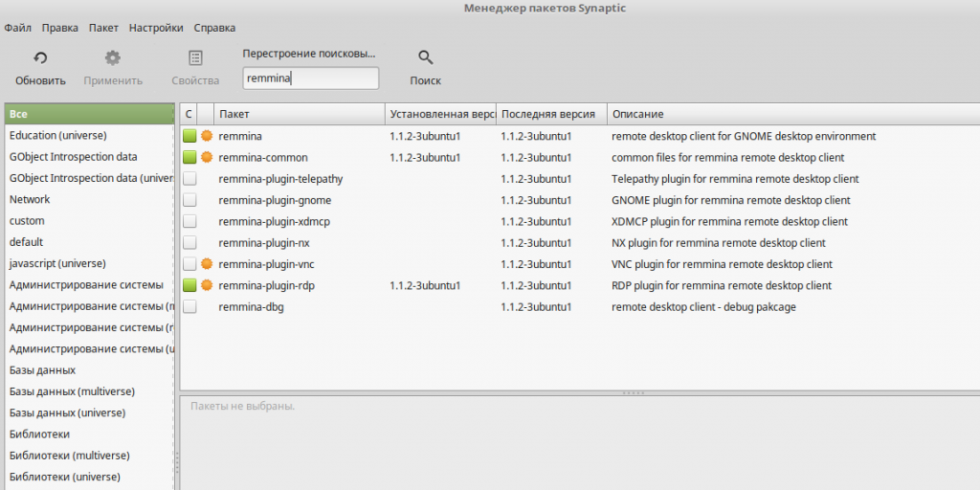Click the Применить gear icon
The width and height of the screenshot is (980, 490).
[x=113, y=58]
